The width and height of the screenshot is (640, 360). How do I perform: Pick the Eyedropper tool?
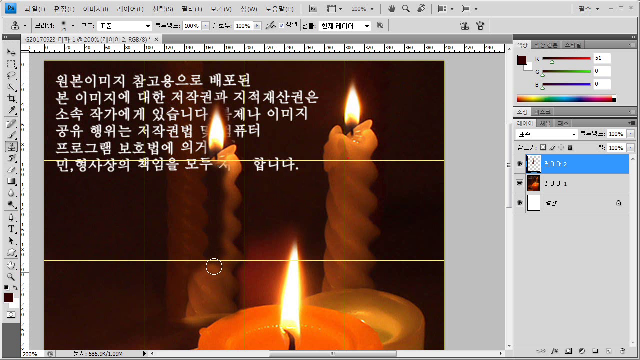[11, 110]
